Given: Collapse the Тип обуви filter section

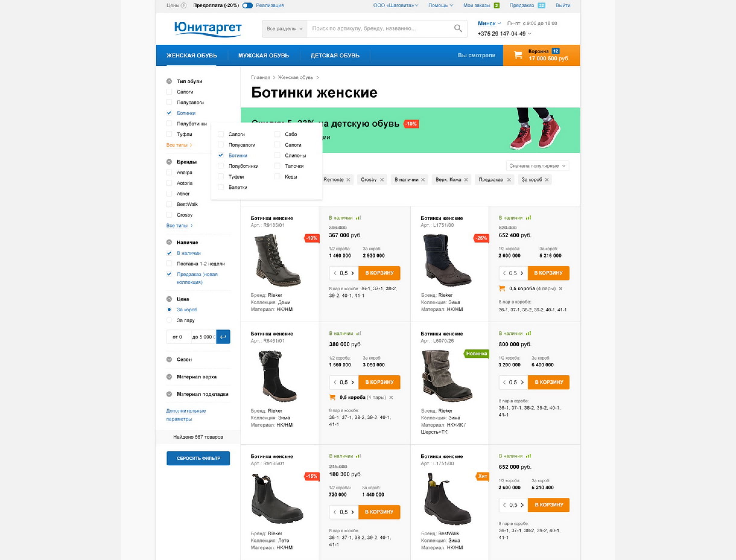Looking at the screenshot, I should [x=169, y=81].
